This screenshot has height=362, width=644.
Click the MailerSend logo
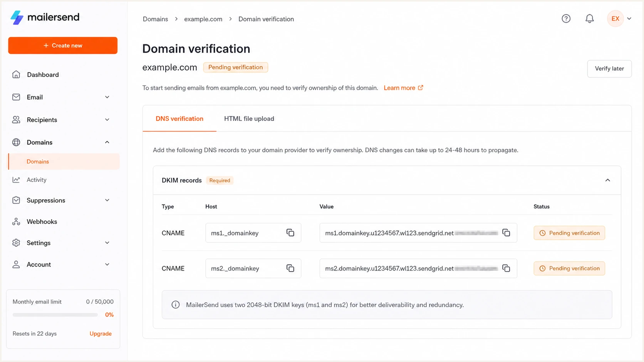pos(45,17)
